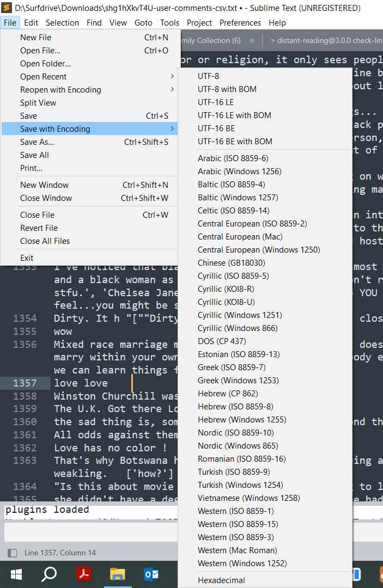The image size is (383, 588).
Task: Select Revert File menu entry
Action: [x=89, y=228]
